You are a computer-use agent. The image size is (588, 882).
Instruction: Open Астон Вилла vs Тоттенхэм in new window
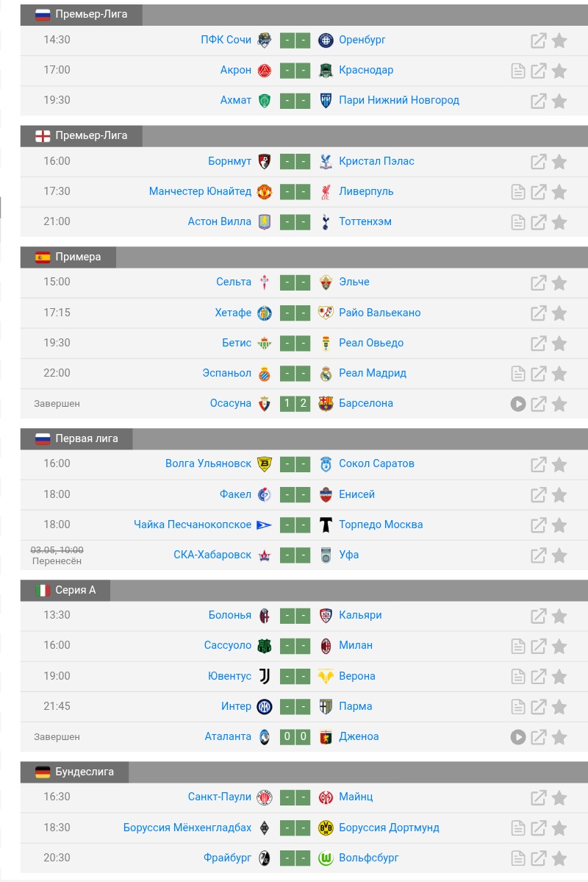click(x=539, y=222)
